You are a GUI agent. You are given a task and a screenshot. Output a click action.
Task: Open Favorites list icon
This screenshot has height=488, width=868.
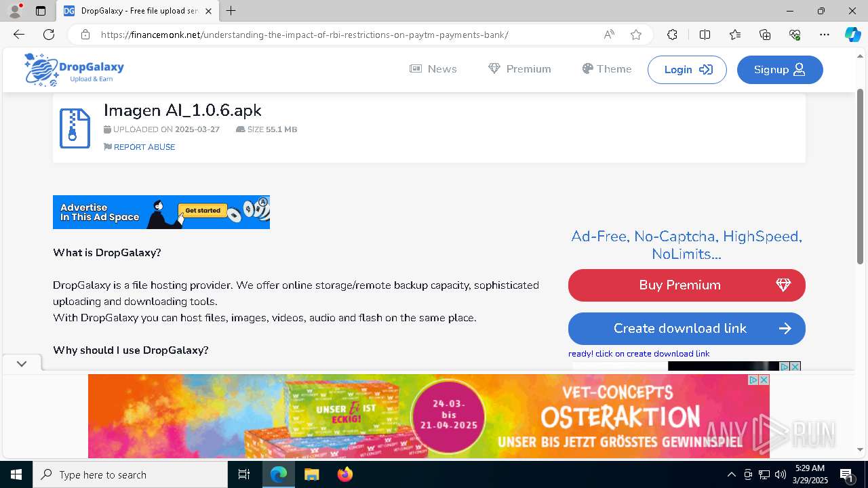coord(735,35)
